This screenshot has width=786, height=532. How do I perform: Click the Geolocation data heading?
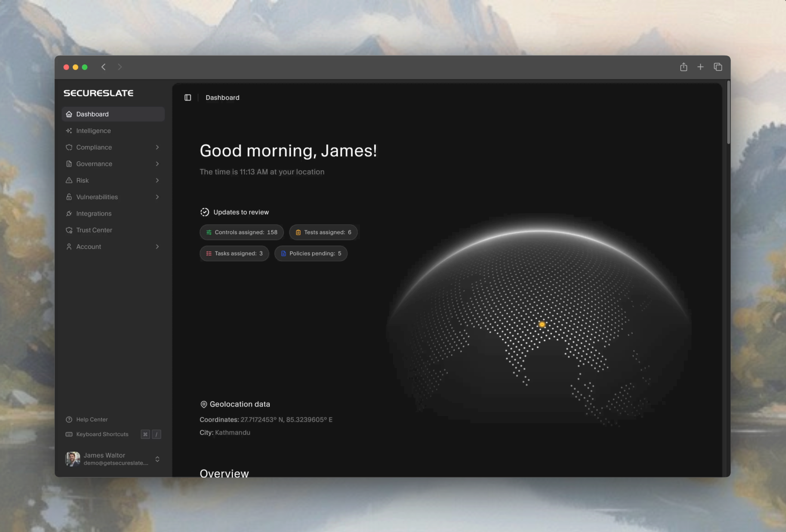click(x=240, y=404)
